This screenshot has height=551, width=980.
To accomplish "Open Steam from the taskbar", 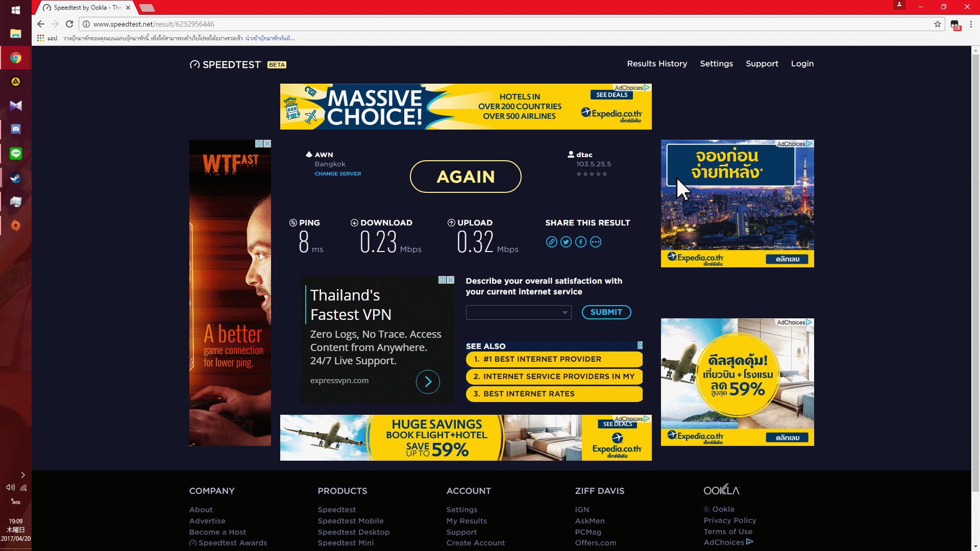I will click(x=16, y=178).
